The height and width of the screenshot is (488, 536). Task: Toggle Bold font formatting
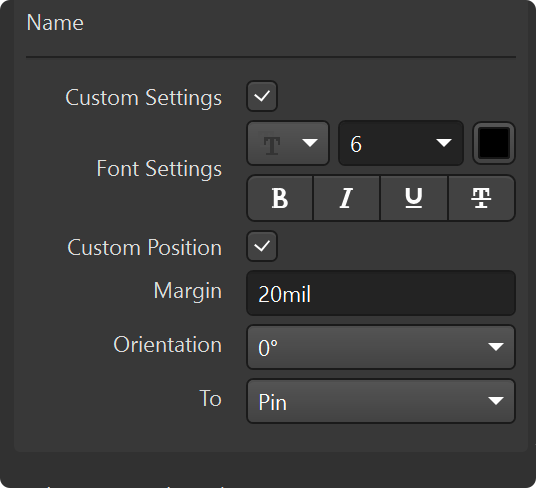pyautogui.click(x=280, y=198)
